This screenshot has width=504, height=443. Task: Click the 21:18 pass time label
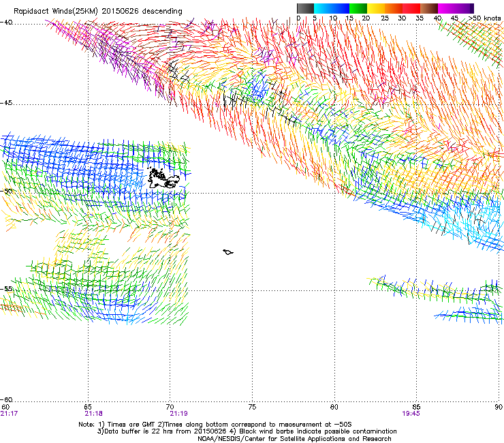(93, 414)
